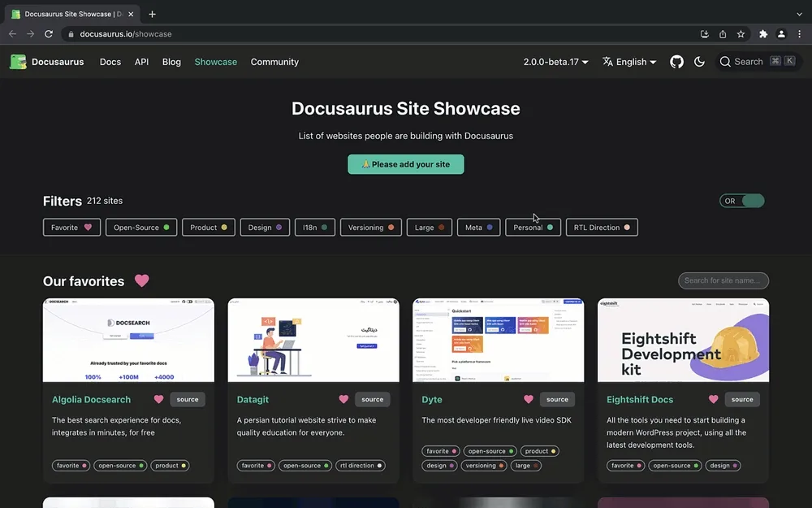The height and width of the screenshot is (508, 812).
Task: Switch to light mode with moon icon
Action: pos(699,62)
